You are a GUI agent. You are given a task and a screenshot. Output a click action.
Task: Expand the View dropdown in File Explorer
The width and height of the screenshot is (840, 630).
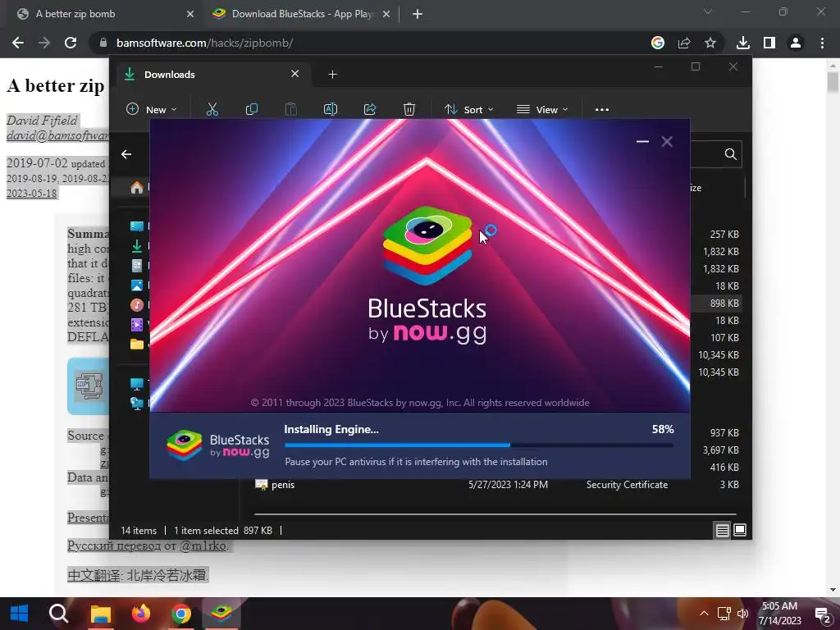542,109
